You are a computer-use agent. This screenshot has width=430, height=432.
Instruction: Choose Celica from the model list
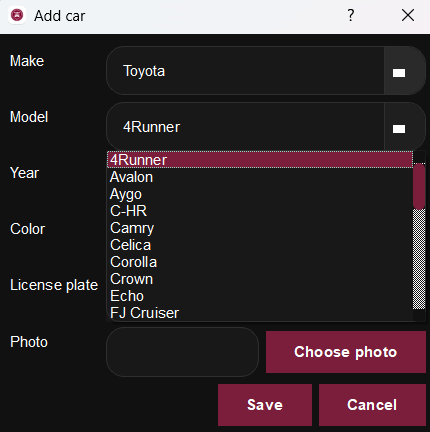tap(260, 245)
